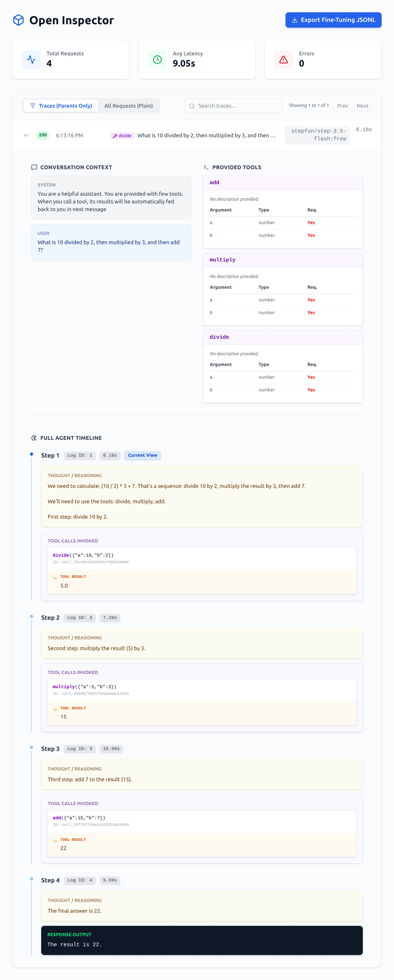Switch to Traces (Parents Only) tab
This screenshot has height=980, width=394.
click(x=61, y=106)
